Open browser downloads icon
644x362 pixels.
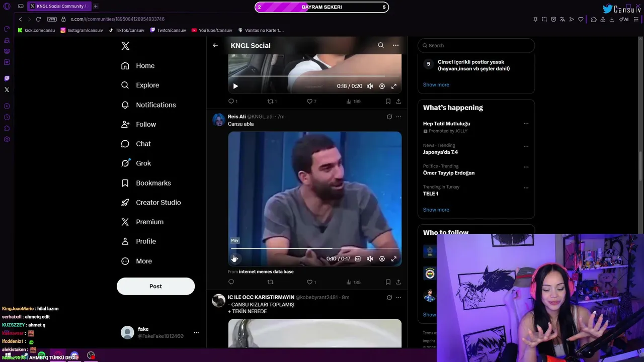(612, 19)
